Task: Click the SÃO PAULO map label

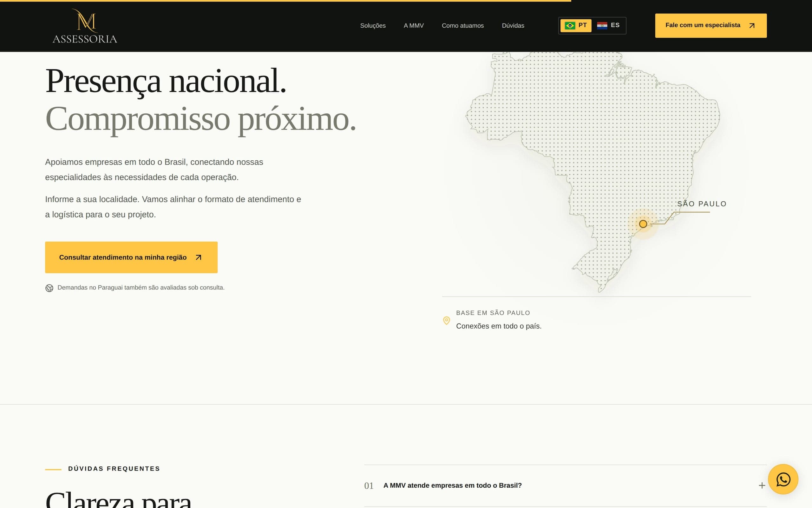Action: pos(702,204)
